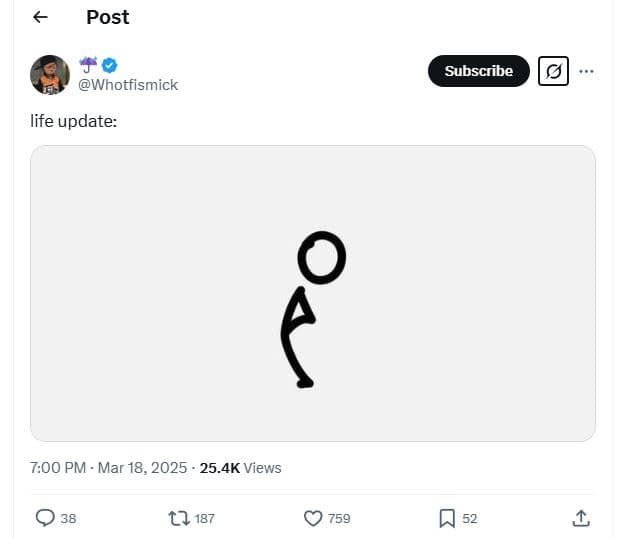Click the Subscribe button
The height and width of the screenshot is (538, 619).
coord(478,71)
